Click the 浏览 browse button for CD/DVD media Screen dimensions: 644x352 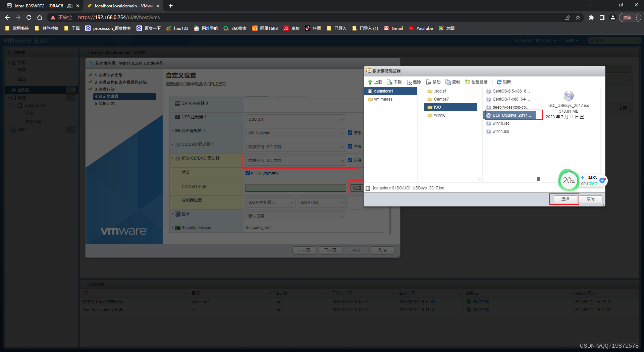click(x=357, y=188)
